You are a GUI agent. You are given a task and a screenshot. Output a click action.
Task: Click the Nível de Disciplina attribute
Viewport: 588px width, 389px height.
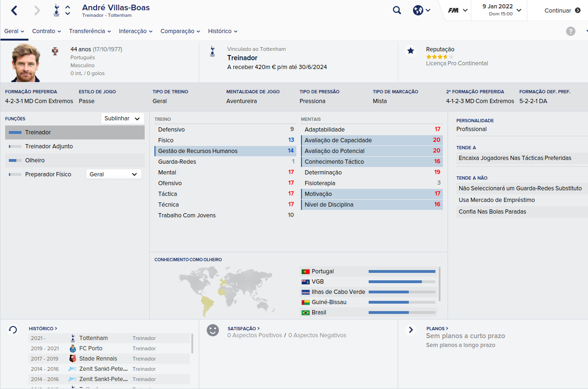372,205
